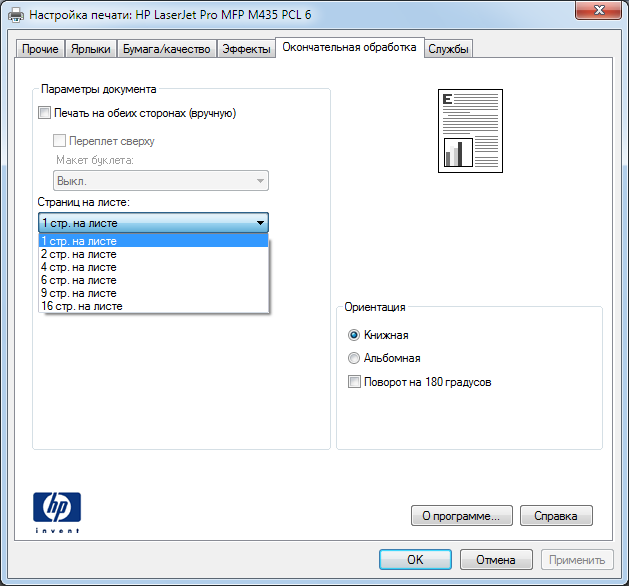629x586 pixels.
Task: Switch to the Прочие tab
Action: pyautogui.click(x=40, y=49)
